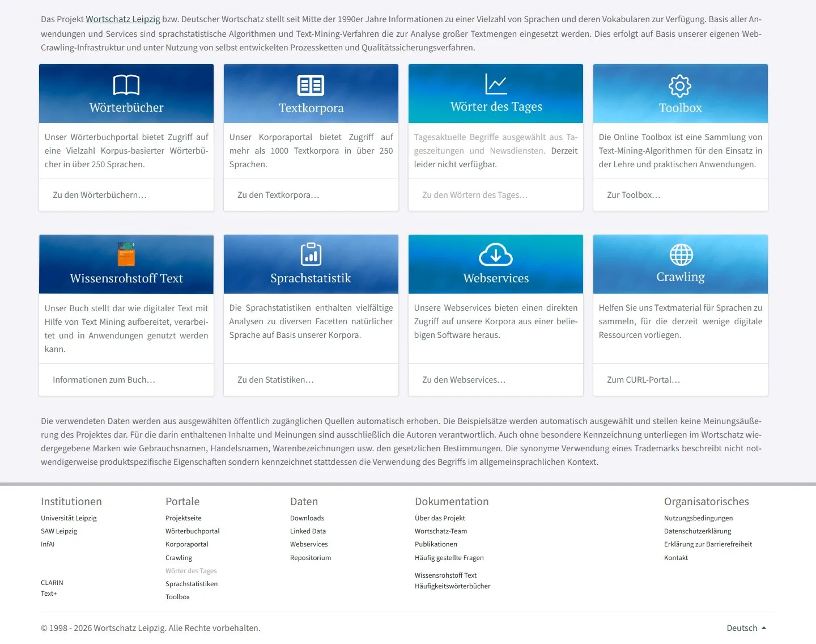Open Korporaportal footer link
The image size is (816, 644).
(187, 544)
